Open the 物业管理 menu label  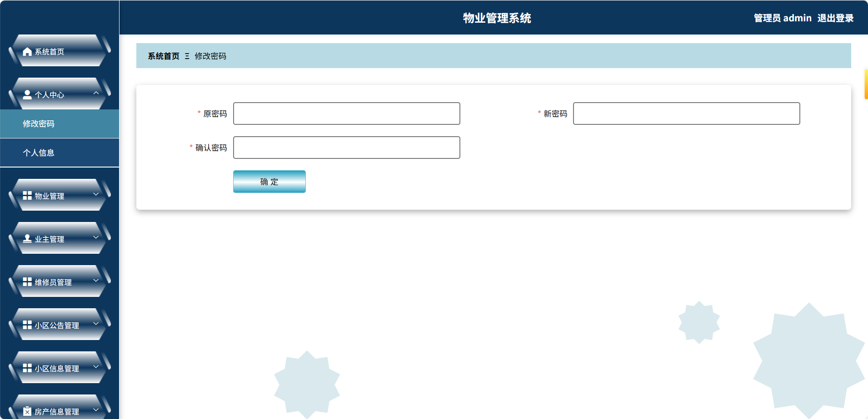(50, 196)
